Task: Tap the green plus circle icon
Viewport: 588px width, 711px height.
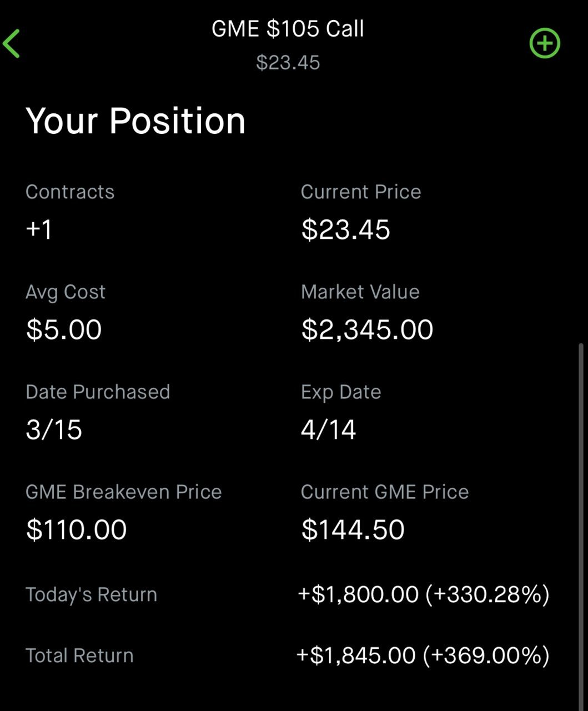Action: point(545,44)
